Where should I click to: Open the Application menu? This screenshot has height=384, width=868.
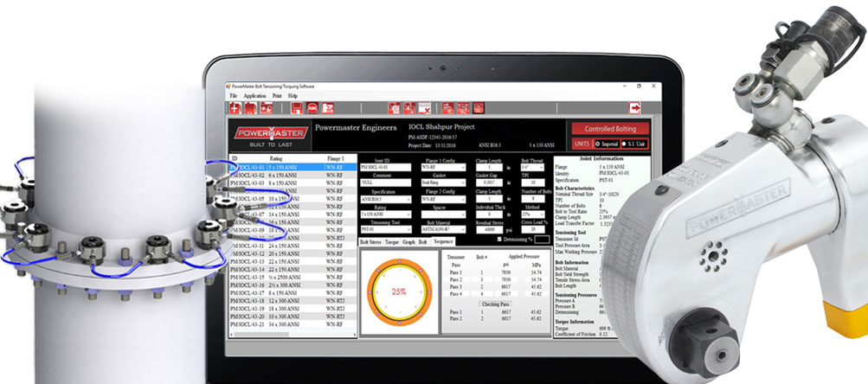pos(254,96)
